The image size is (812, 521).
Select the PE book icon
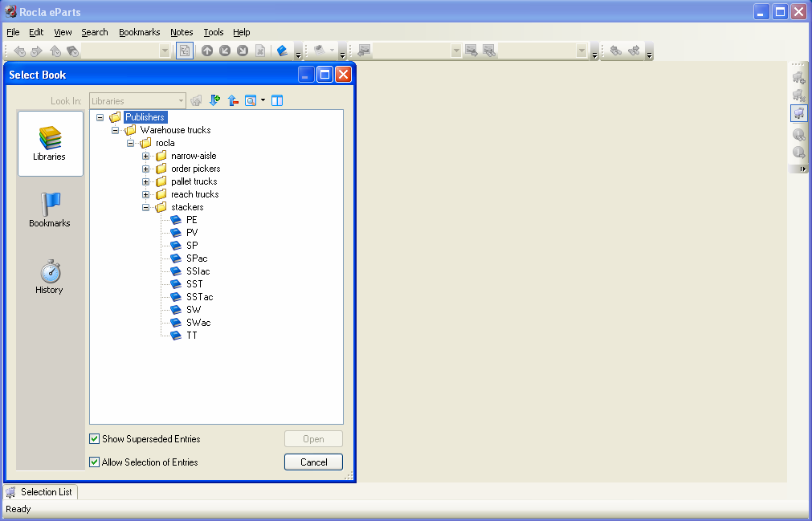click(x=176, y=220)
